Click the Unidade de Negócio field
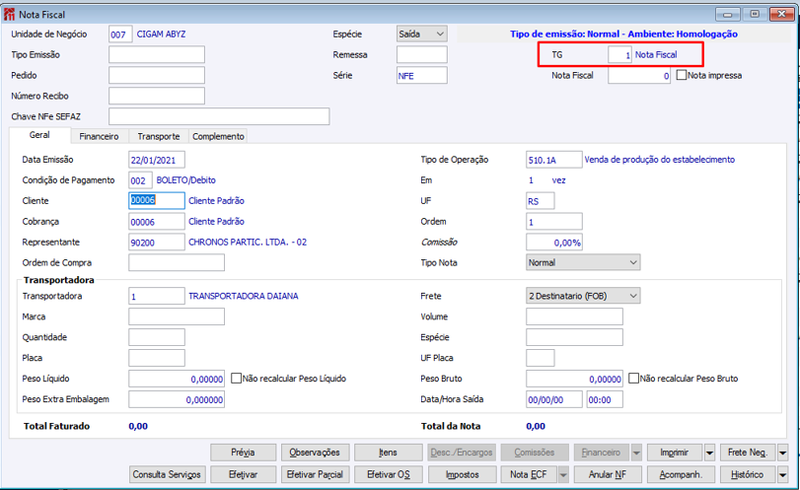 (x=120, y=34)
